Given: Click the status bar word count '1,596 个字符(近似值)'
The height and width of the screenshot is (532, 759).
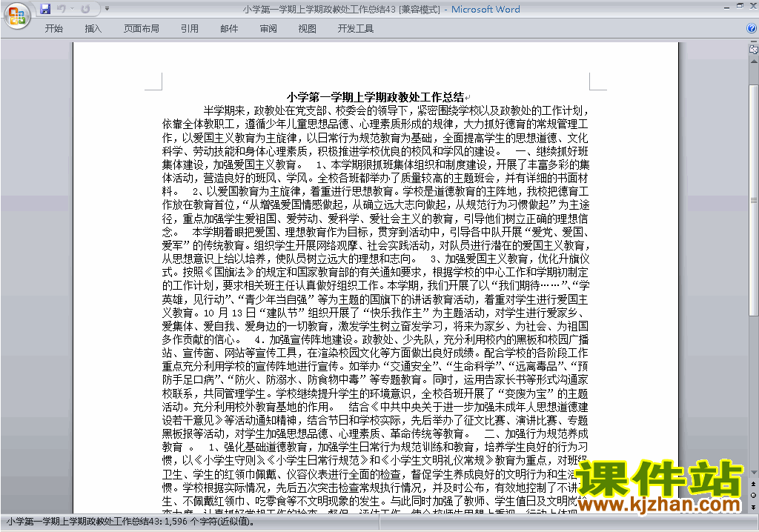Looking at the screenshot, I should (x=209, y=522).
